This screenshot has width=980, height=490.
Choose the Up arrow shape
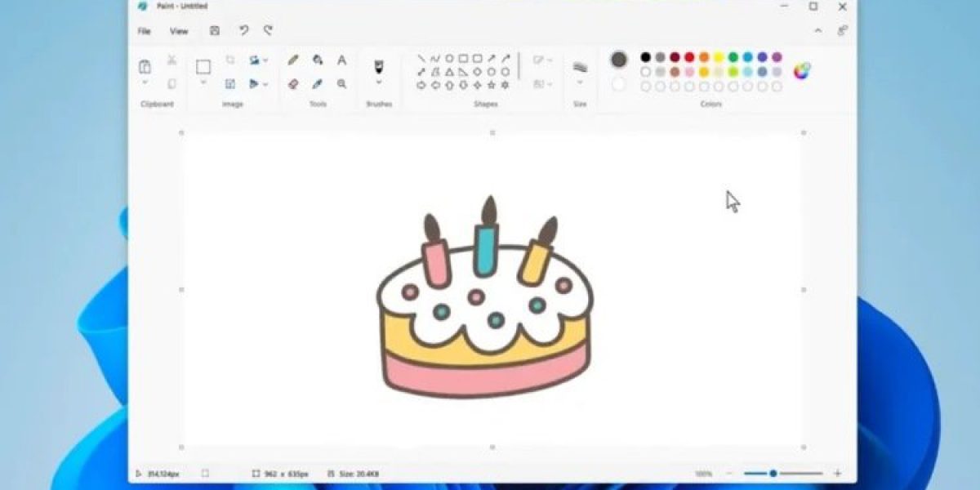(x=449, y=85)
